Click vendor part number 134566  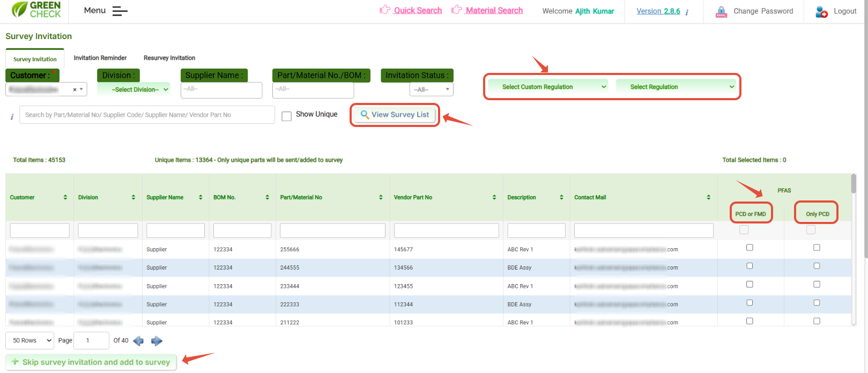point(403,268)
